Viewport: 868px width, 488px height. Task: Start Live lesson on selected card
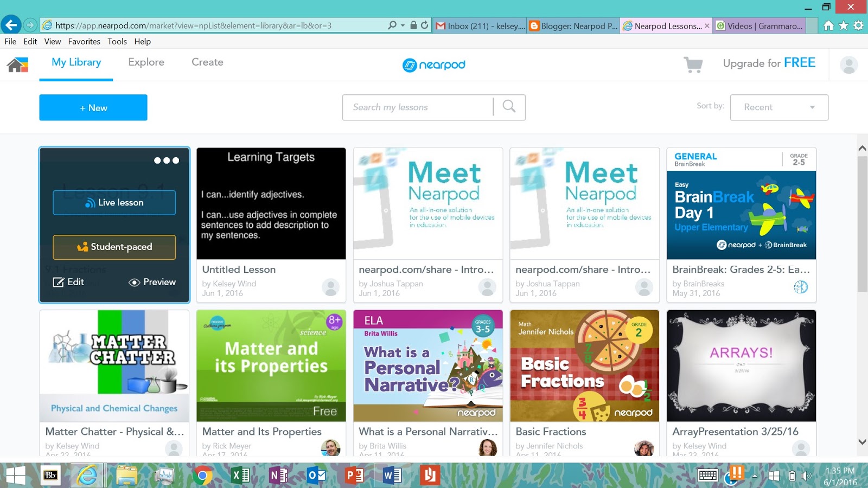114,202
